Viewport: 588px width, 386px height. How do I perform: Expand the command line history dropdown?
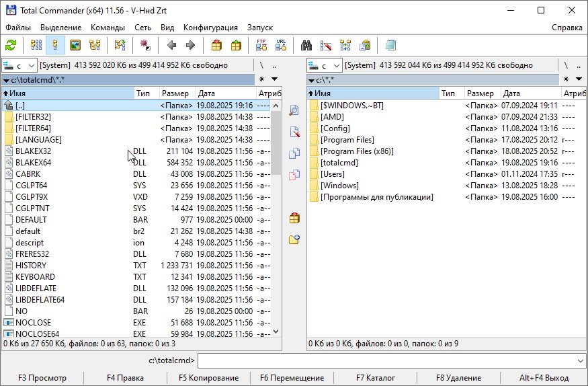point(581,361)
